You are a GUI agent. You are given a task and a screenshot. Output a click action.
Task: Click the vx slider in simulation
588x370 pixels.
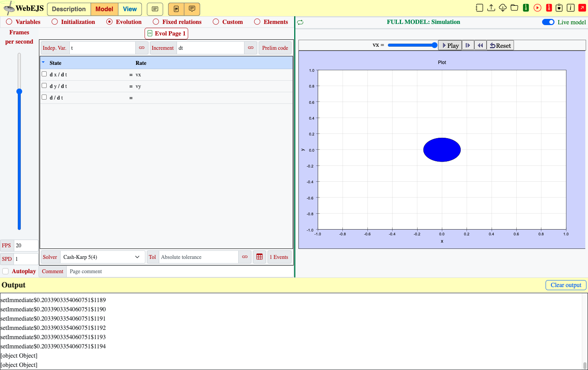tap(412, 45)
